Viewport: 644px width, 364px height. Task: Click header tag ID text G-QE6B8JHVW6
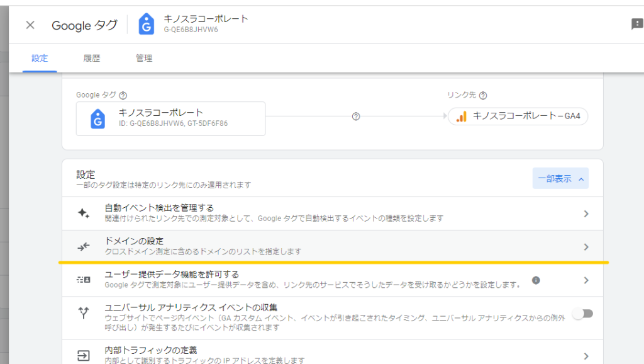pyautogui.click(x=191, y=30)
